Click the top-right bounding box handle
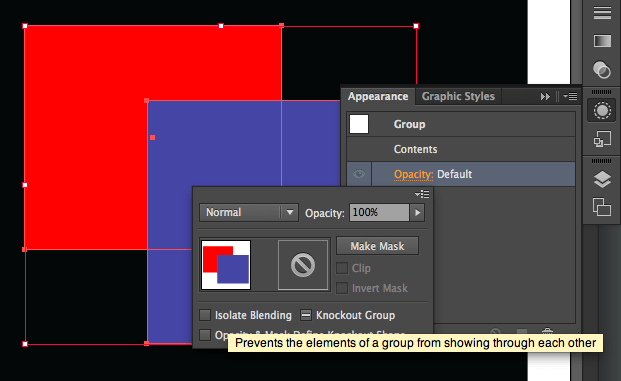 [416, 26]
